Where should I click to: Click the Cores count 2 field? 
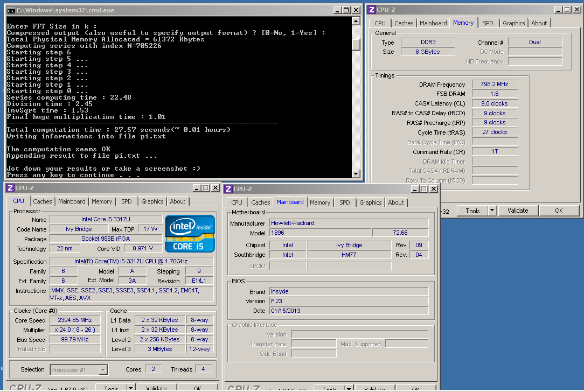click(x=153, y=369)
